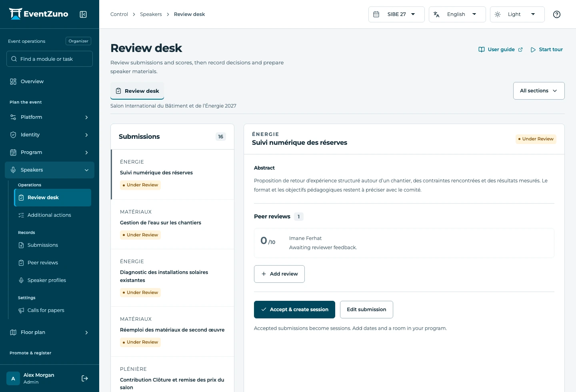Click the translate icon beside English
Screen dimensions: 576x392
(436, 14)
